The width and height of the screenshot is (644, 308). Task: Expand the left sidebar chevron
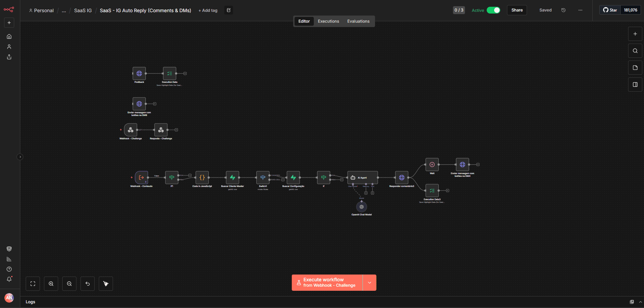pyautogui.click(x=20, y=157)
